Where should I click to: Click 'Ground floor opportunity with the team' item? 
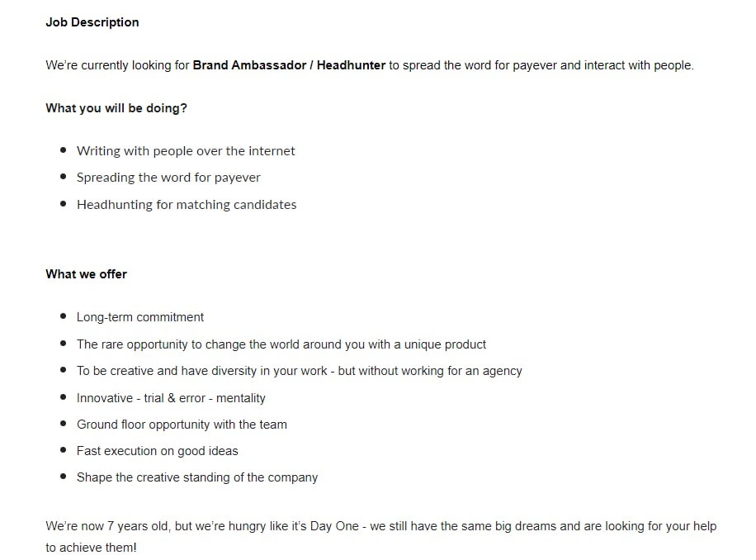tap(182, 425)
